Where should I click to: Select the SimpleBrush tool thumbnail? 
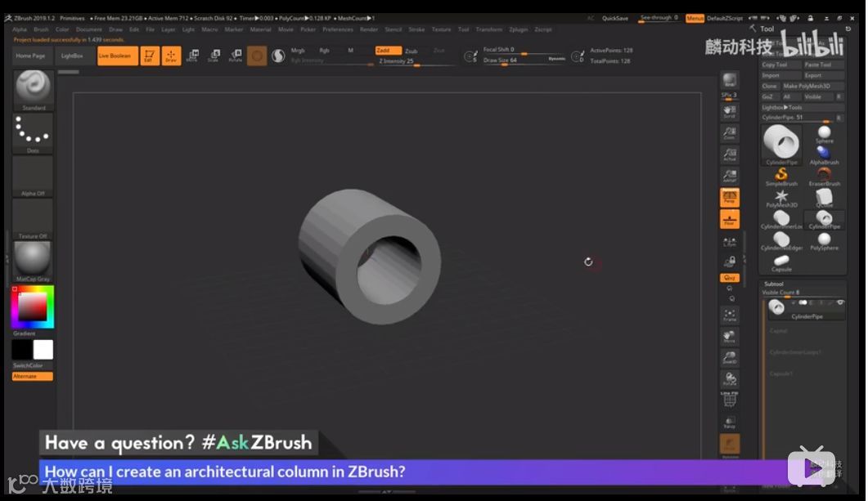coord(781,177)
